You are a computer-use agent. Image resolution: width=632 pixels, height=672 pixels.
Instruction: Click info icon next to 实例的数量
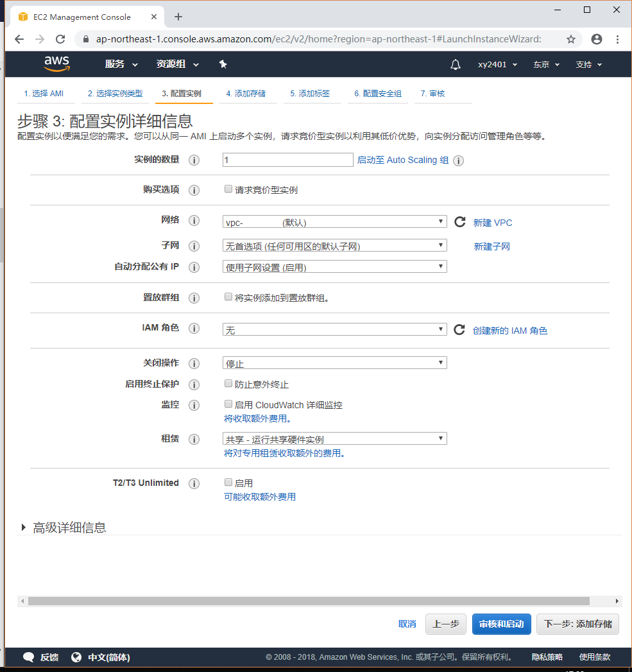coord(194,160)
